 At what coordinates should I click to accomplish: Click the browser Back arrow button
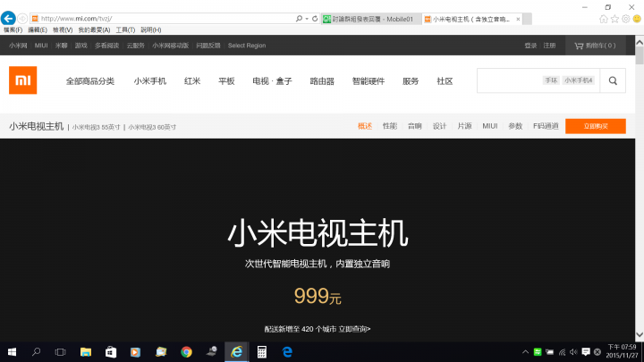(x=8, y=19)
